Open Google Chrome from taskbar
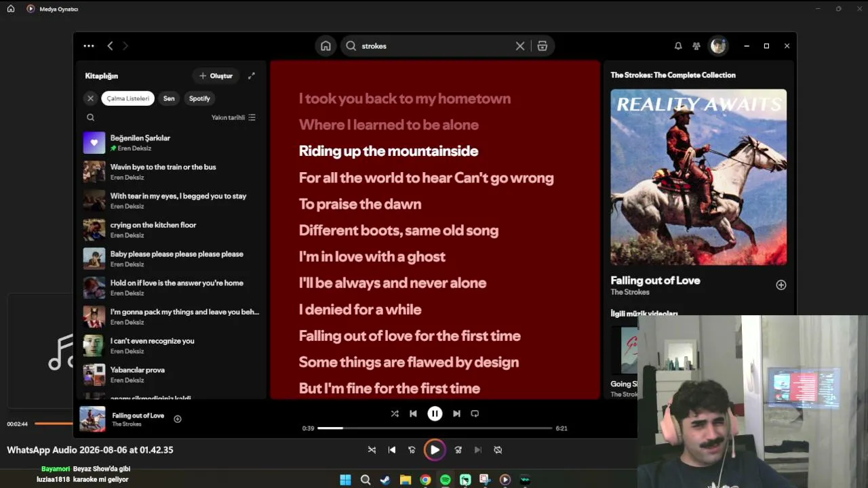 [x=425, y=480]
